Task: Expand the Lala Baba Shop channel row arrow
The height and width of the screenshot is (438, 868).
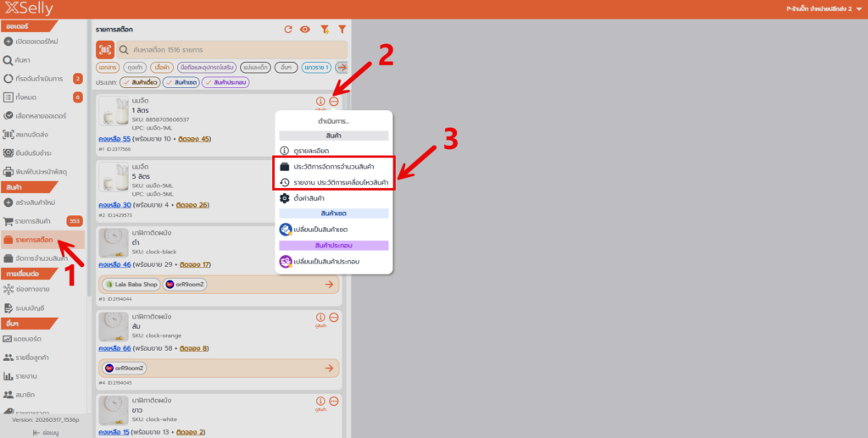Action: point(329,285)
